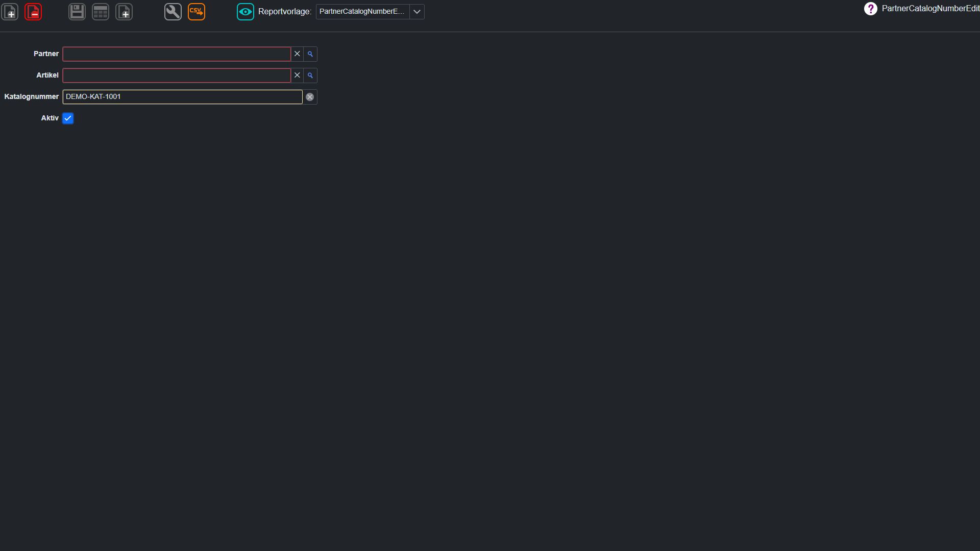Viewport: 980px width, 551px height.
Task: Click into the Katalognummer field DEMO-KAT-1001
Action: tap(183, 97)
